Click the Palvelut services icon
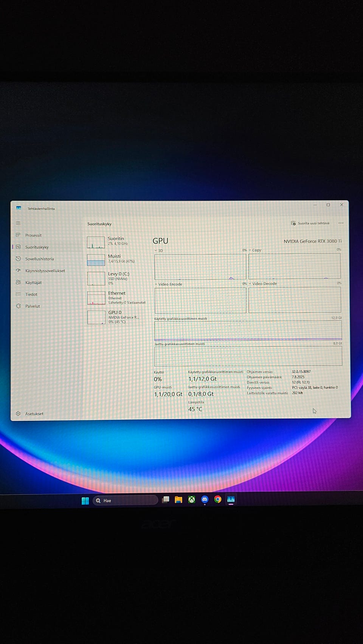Image resolution: width=363 pixels, height=644 pixels. point(18,306)
